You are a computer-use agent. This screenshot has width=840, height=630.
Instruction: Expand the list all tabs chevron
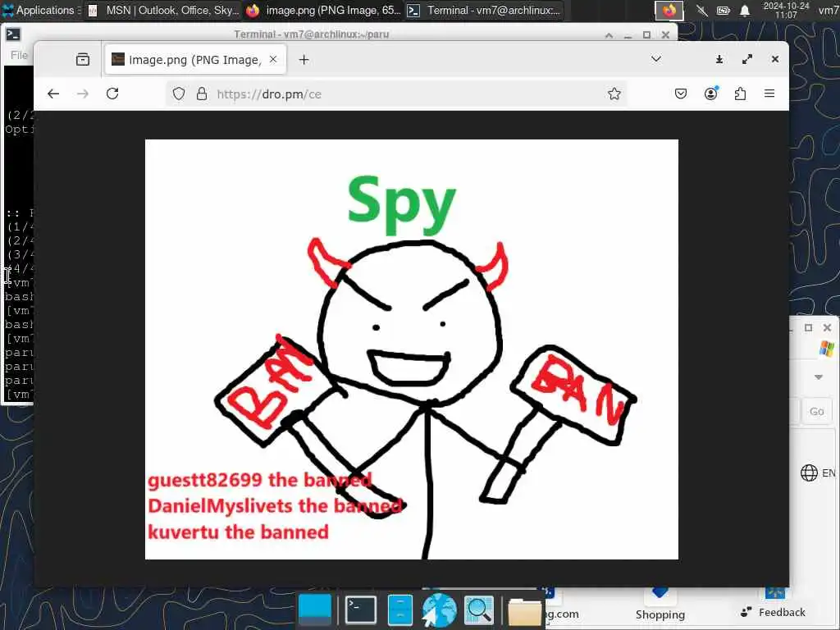(x=655, y=59)
